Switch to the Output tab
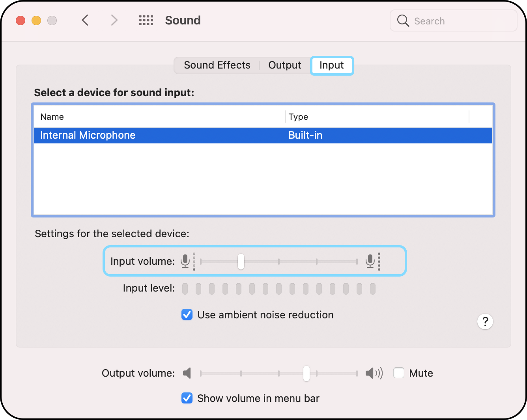Screen dimensions: 527x420 click(284, 65)
